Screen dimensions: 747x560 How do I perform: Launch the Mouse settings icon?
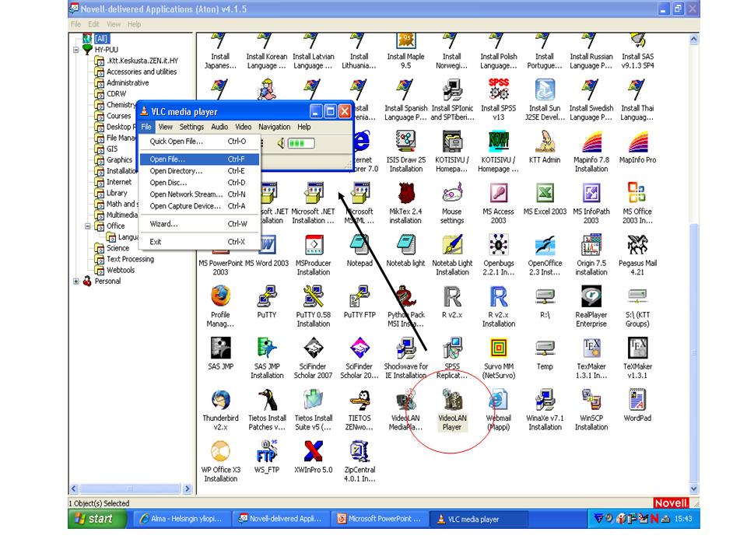pyautogui.click(x=451, y=194)
